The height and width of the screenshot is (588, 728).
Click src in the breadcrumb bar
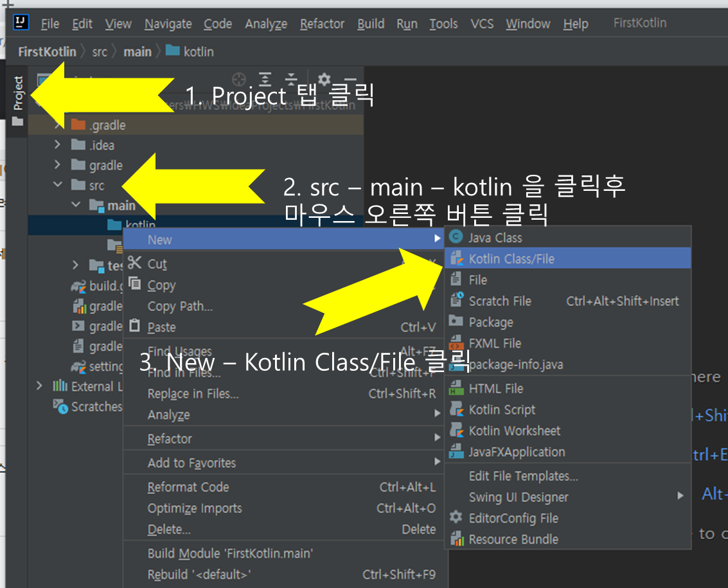coord(100,51)
